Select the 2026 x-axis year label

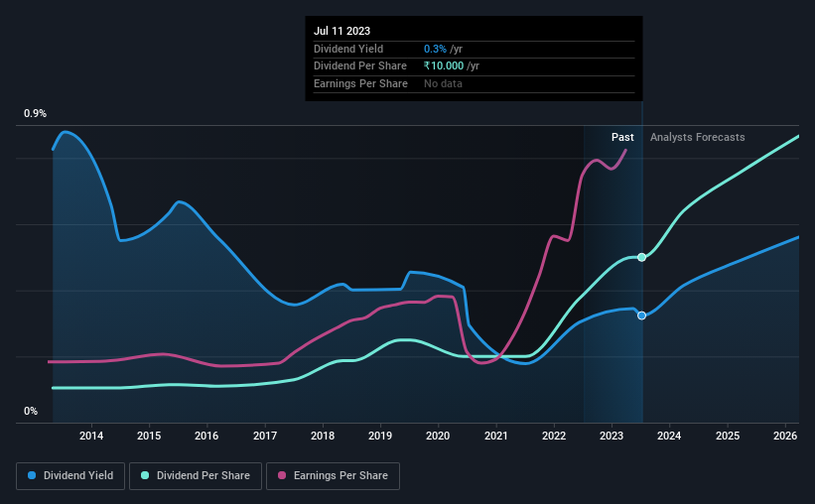(x=785, y=436)
